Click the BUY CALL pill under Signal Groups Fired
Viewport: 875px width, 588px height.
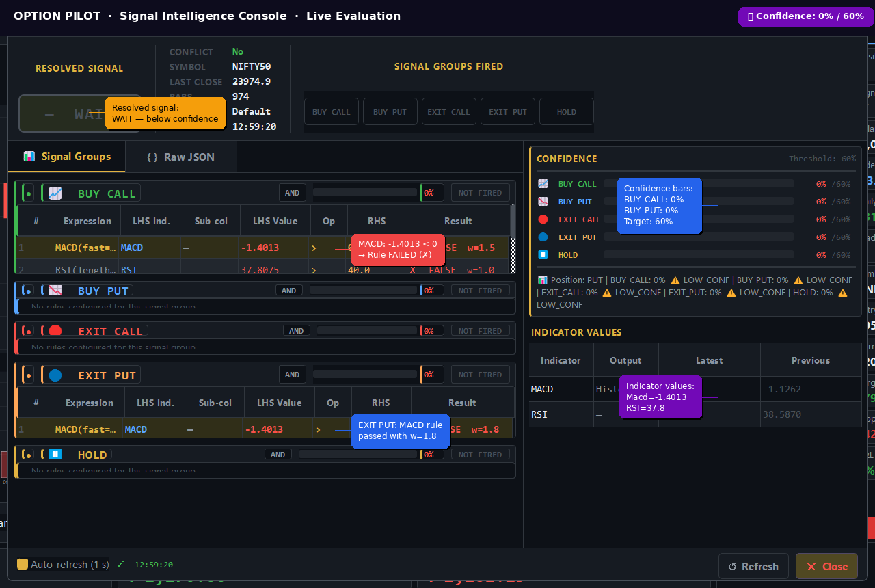(332, 111)
